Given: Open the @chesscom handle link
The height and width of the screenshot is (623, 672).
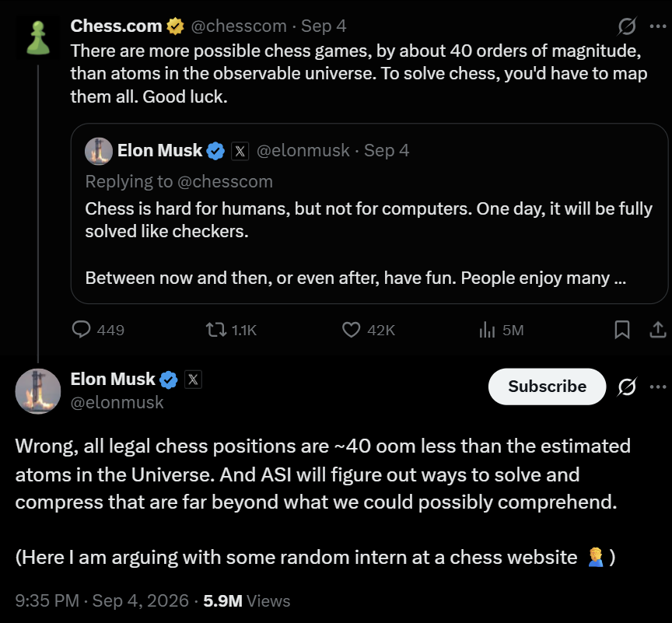Looking at the screenshot, I should click(x=239, y=26).
